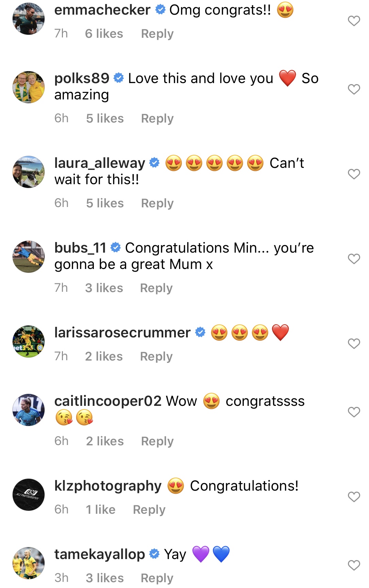The image size is (369, 588).
Task: Tap heart on polks89's comment
Action: pyautogui.click(x=354, y=89)
